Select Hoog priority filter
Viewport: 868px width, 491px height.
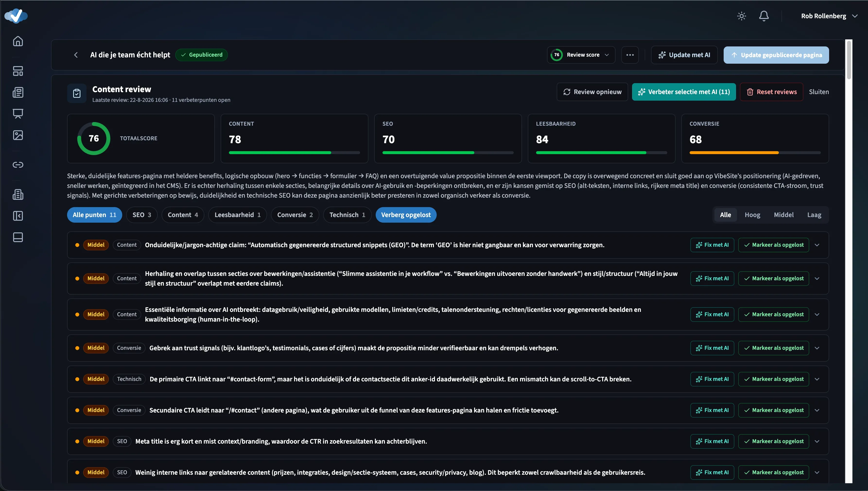752,215
